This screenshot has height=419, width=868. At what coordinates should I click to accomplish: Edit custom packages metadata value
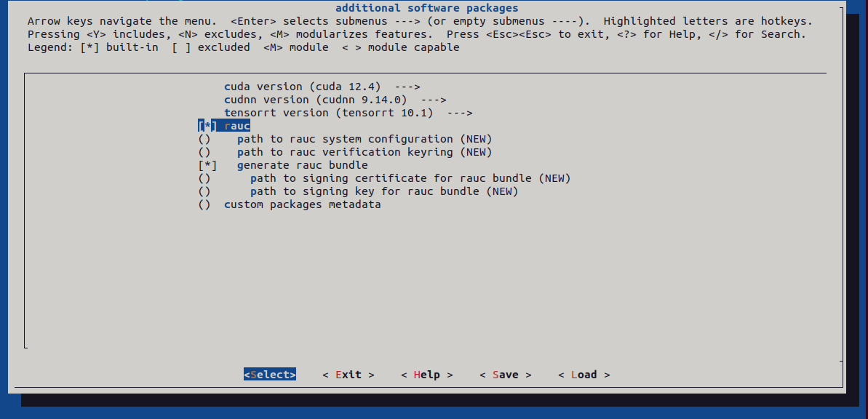tap(289, 205)
